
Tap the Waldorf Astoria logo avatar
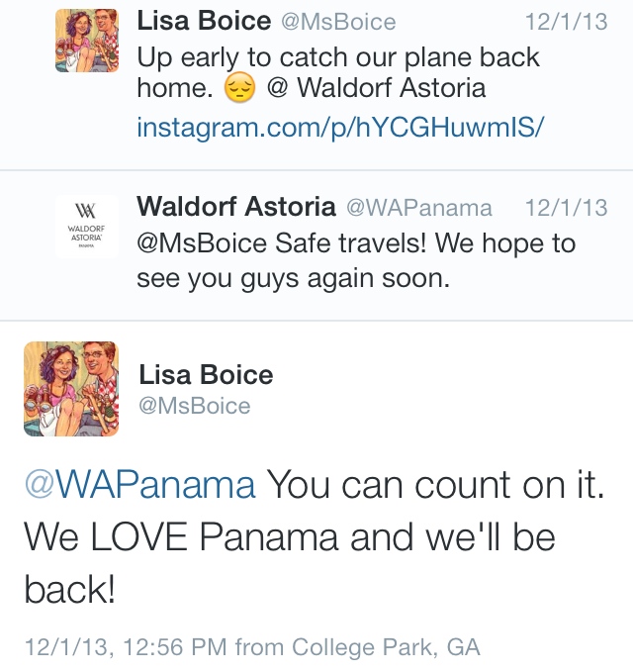[x=86, y=226]
